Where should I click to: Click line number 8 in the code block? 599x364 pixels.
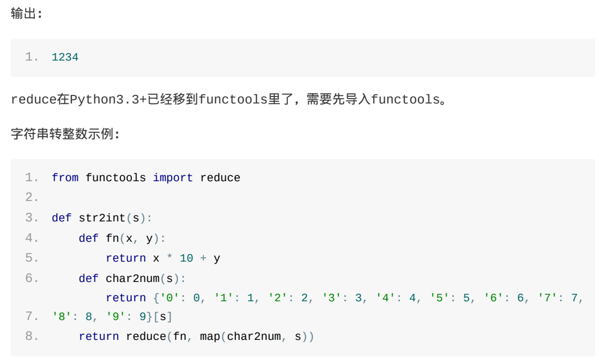click(x=32, y=336)
